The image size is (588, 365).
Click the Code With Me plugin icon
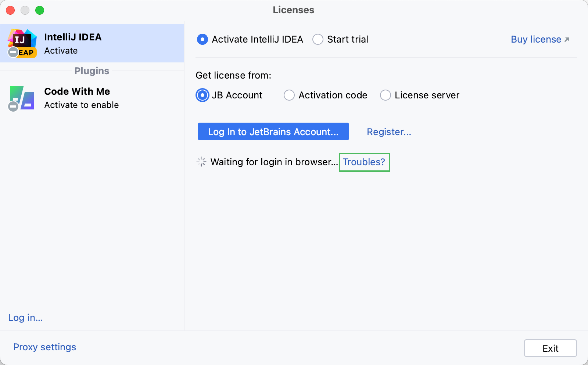click(x=21, y=97)
